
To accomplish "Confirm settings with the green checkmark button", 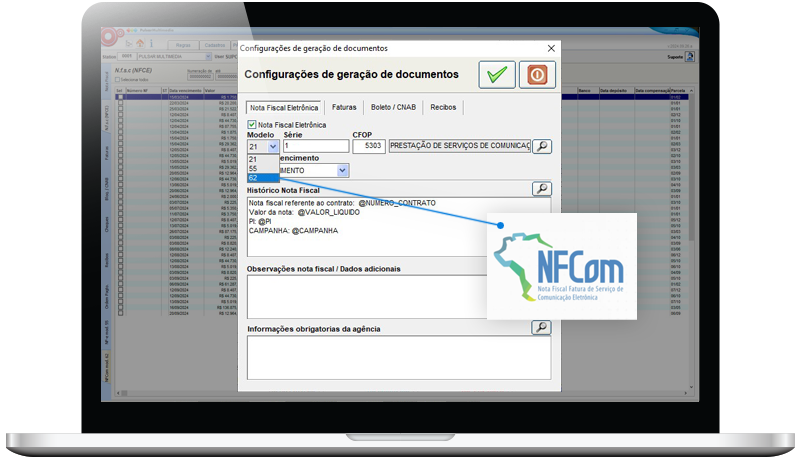I will click(x=497, y=75).
